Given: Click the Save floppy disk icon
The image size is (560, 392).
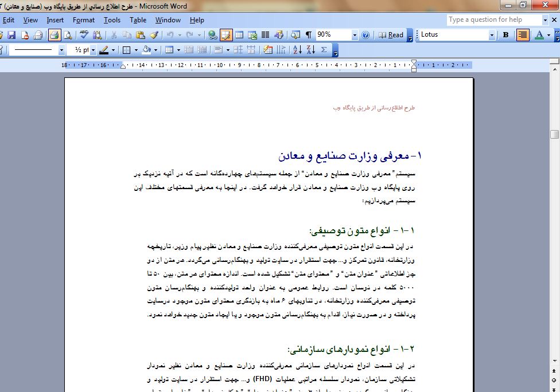Looking at the screenshot, I should click(12, 35).
